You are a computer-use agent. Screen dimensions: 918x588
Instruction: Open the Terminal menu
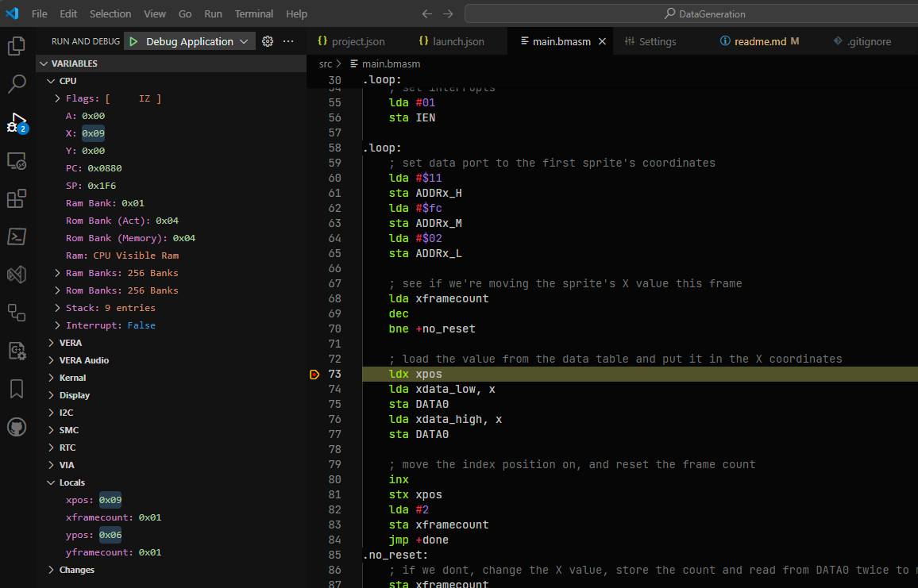point(253,13)
